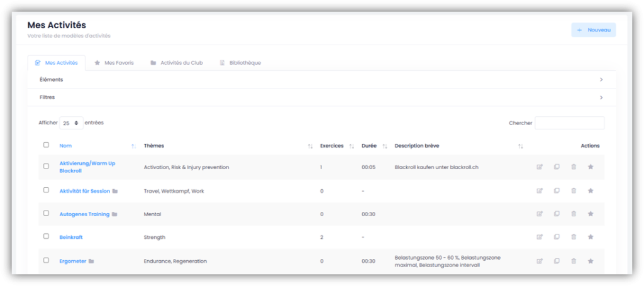This screenshot has width=644, height=286.
Task: Mark Beinkraft as favorite with star
Action: click(590, 237)
